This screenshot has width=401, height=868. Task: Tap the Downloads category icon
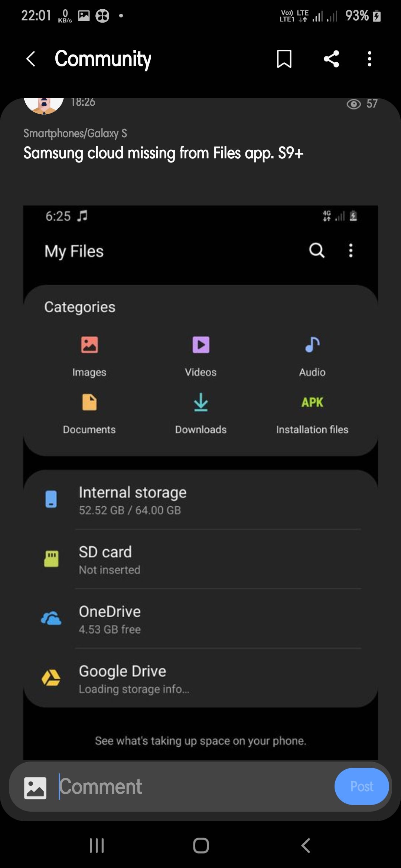[x=201, y=402]
